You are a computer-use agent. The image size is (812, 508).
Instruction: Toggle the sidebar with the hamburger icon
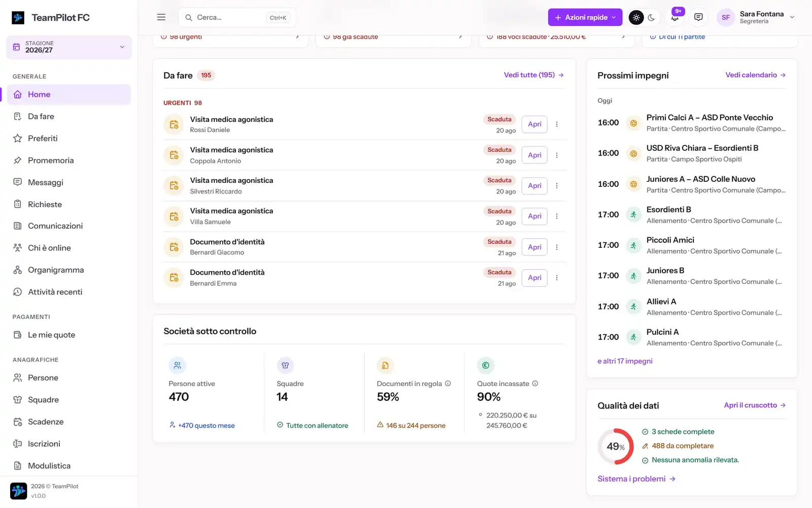161,17
